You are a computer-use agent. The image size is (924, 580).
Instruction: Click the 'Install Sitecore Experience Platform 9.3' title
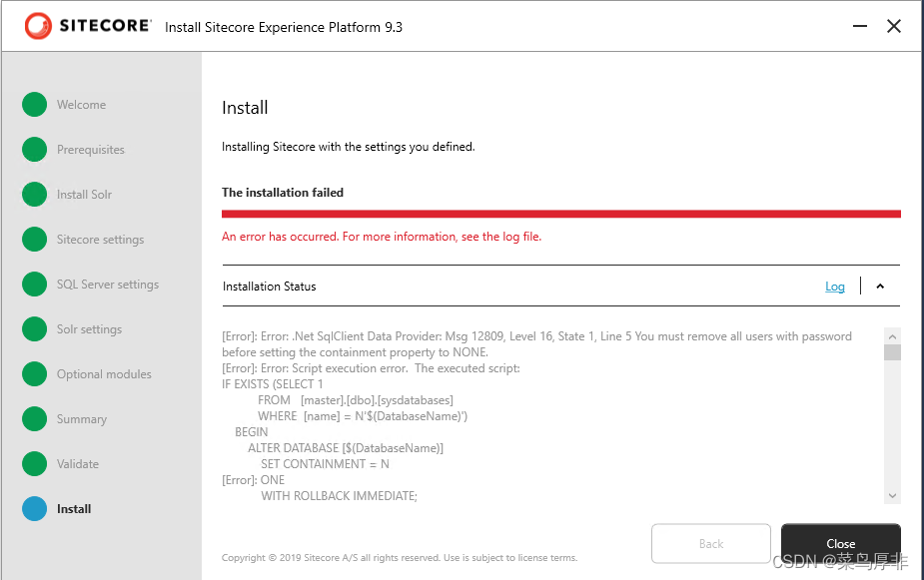pos(284,27)
